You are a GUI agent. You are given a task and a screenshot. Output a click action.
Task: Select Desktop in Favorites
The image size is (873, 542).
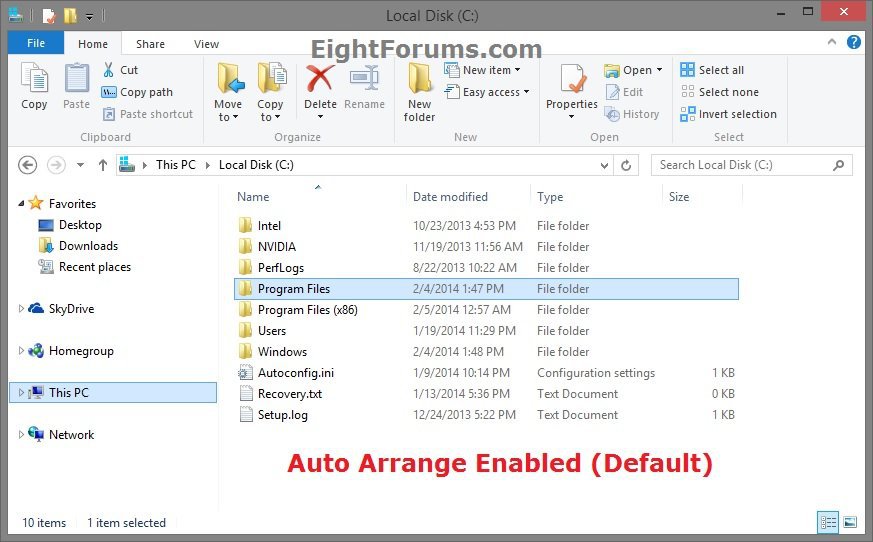click(70, 224)
